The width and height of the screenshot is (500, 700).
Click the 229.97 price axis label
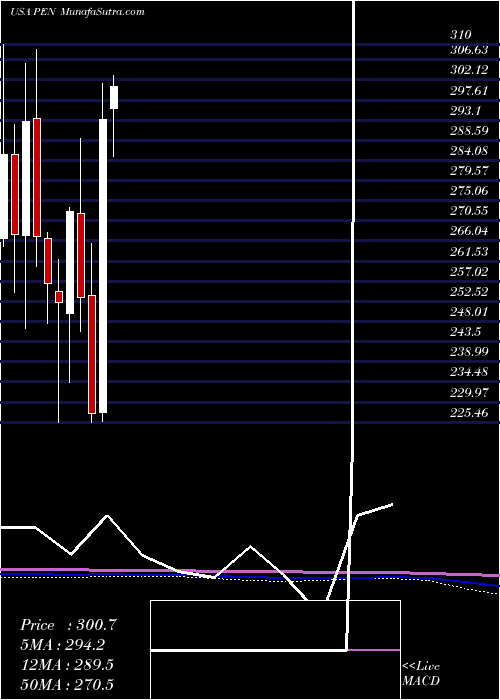click(468, 392)
